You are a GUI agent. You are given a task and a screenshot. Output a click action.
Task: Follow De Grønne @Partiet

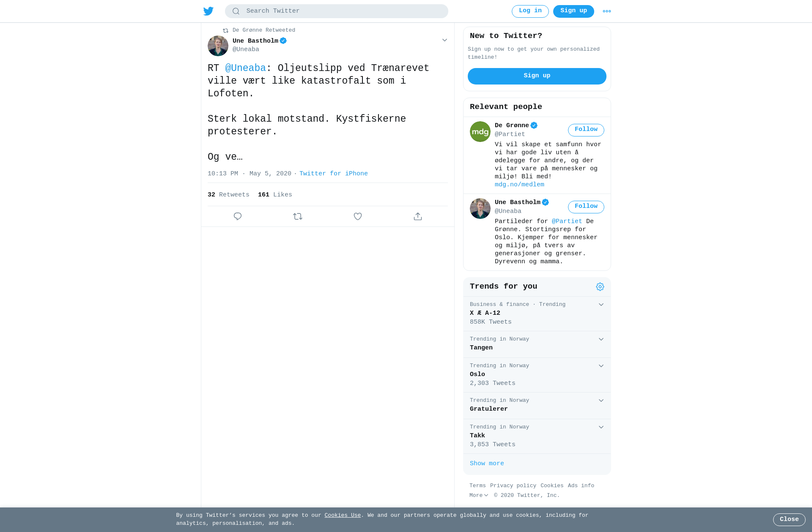[x=586, y=130]
